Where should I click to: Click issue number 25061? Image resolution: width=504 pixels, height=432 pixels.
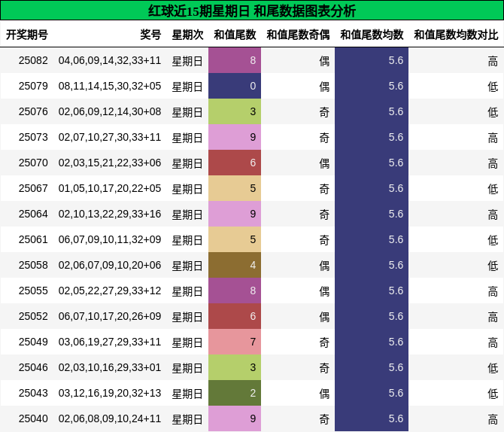tap(33, 239)
